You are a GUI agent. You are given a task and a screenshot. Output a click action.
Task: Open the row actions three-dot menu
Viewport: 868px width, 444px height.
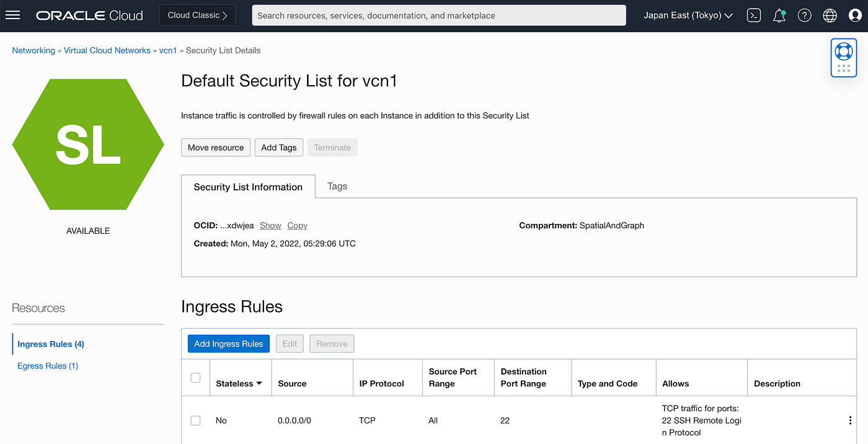[x=850, y=420]
